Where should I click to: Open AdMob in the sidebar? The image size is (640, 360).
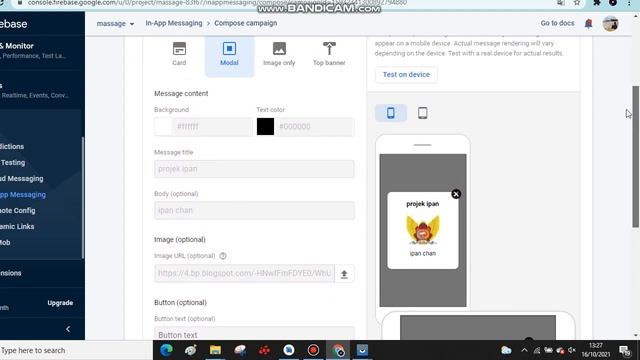(x=5, y=242)
